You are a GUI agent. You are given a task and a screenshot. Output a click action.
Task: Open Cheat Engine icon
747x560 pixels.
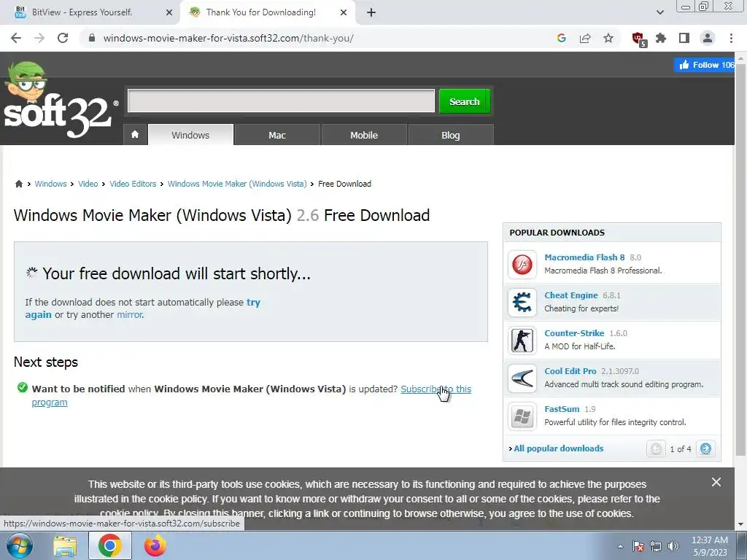click(522, 302)
